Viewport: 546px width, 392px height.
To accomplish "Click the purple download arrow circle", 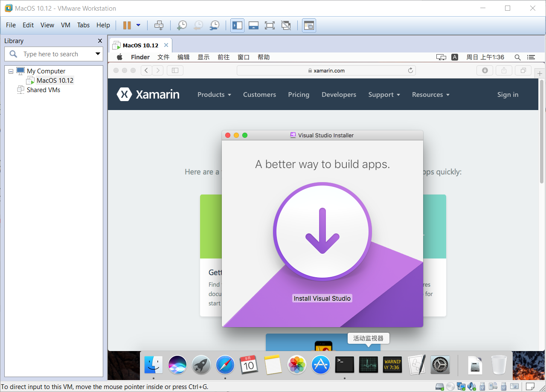I will point(322,232).
